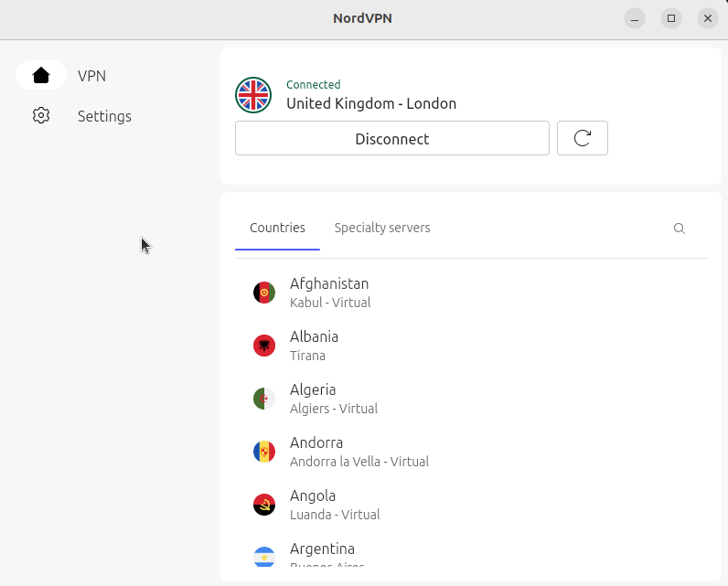Minimize the NordVPN window

coord(634,18)
